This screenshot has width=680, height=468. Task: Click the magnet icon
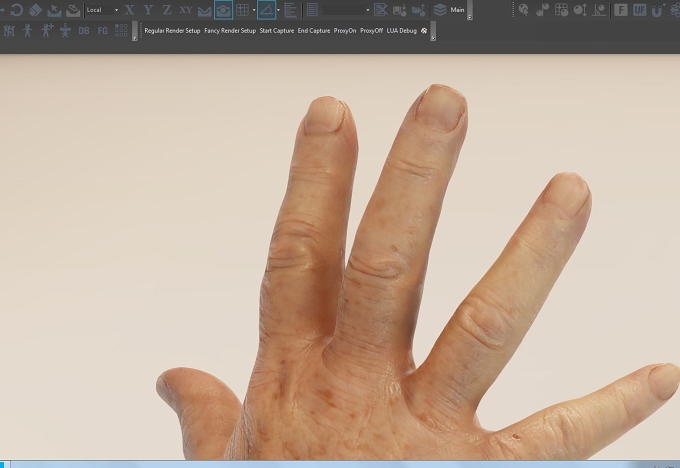657,10
